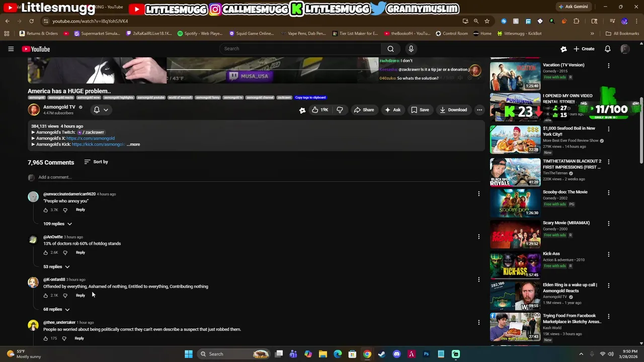Expand 53 replies under hotdog stands comment
The image size is (644, 362).
56,266
